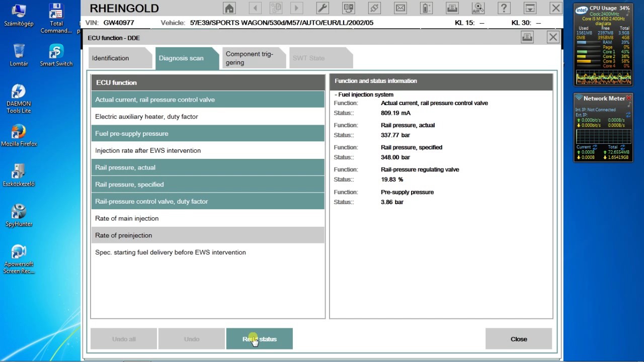Image resolution: width=644 pixels, height=362 pixels.
Task: Open Számítógép desktop icon
Action: pos(19,15)
